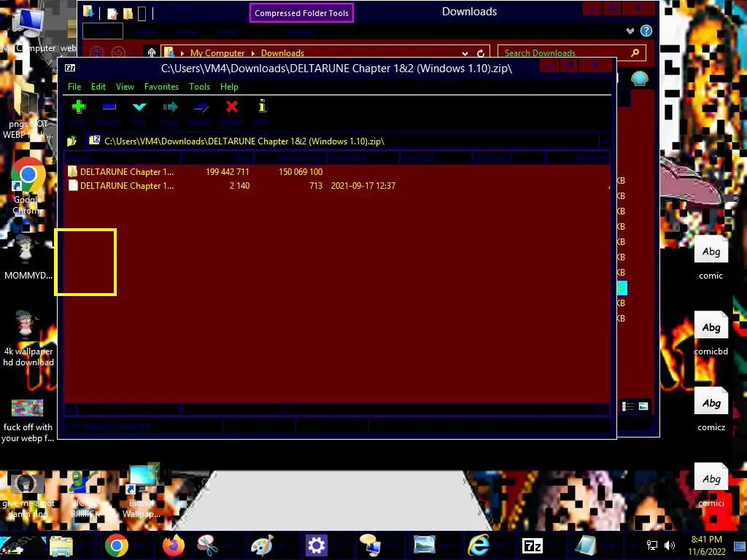Expand the arrow before My Computer breadcrumb
Image resolution: width=747 pixels, height=560 pixels.
(182, 53)
